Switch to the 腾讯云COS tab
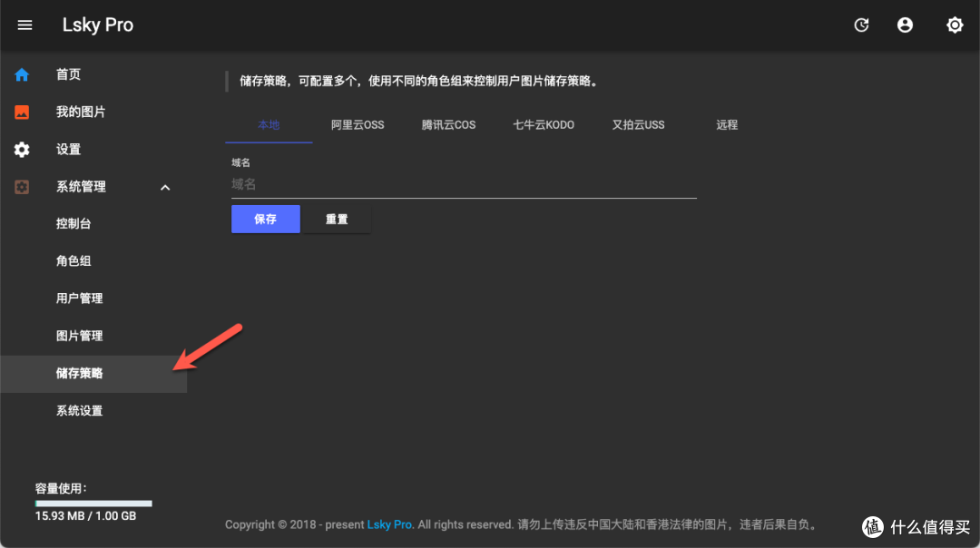Viewport: 980px width, 548px height. [449, 125]
